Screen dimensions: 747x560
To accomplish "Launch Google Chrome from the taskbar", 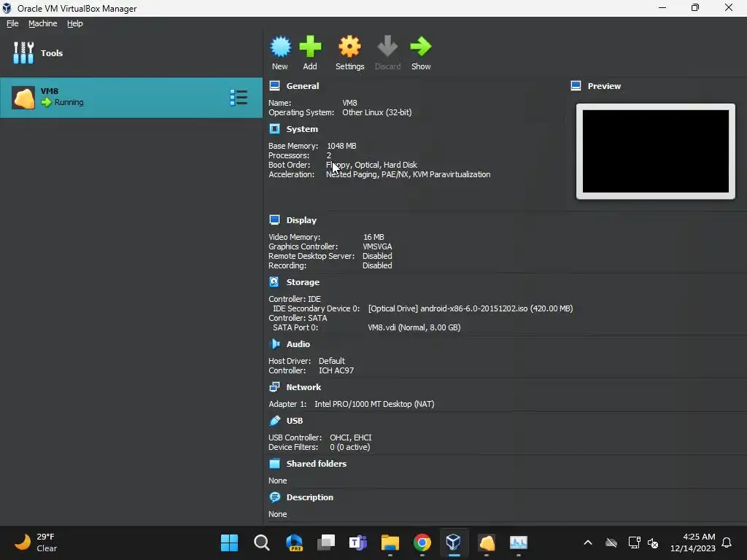I will (x=422, y=542).
